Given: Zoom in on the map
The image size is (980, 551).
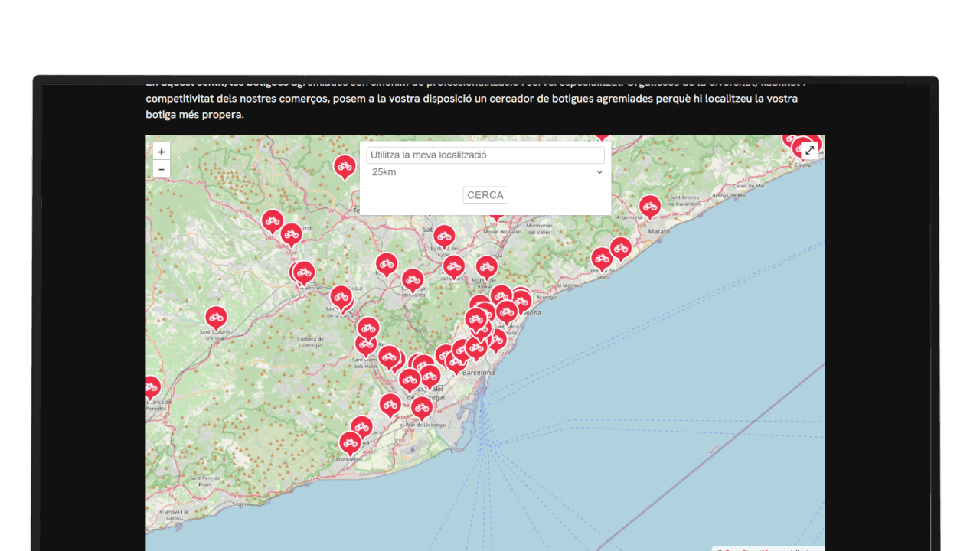Looking at the screenshot, I should (x=161, y=152).
